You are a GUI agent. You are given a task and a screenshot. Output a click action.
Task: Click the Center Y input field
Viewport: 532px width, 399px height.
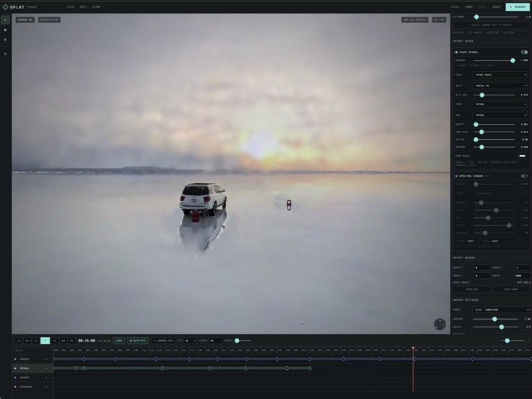click(522, 267)
